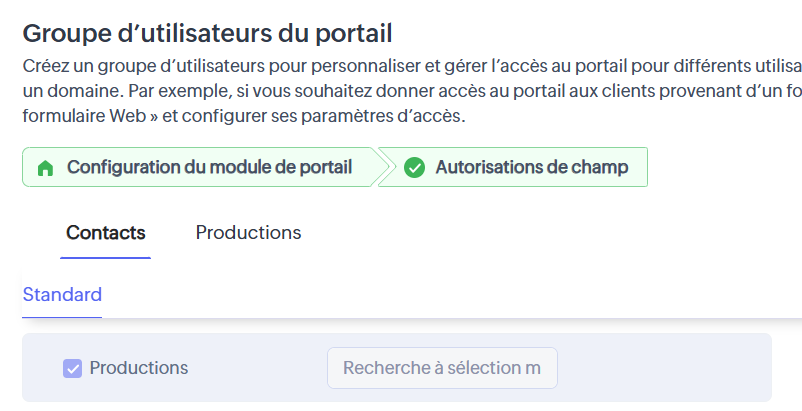Click the green checkmark circle icon
802x411 pixels.
(414, 167)
